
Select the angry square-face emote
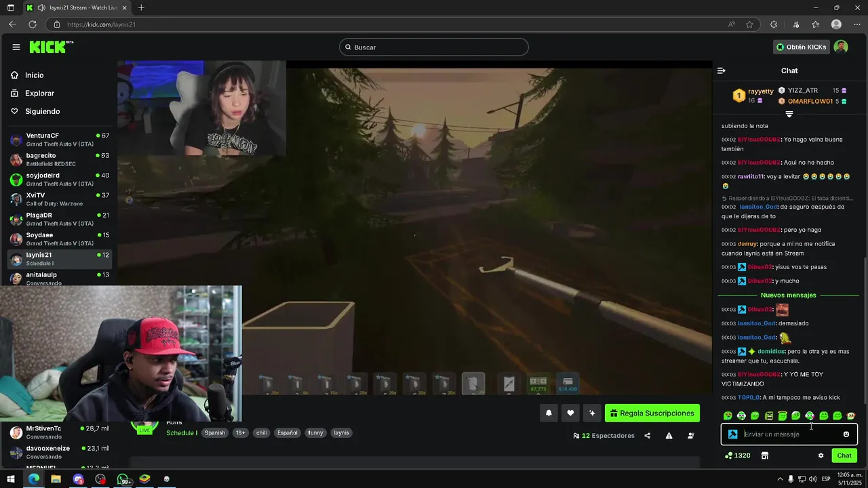click(768, 415)
